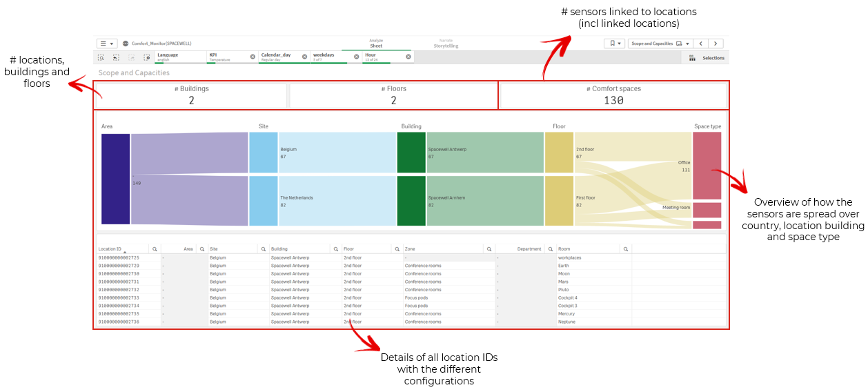Open the bookmarks dropdown

pyautogui.click(x=614, y=43)
